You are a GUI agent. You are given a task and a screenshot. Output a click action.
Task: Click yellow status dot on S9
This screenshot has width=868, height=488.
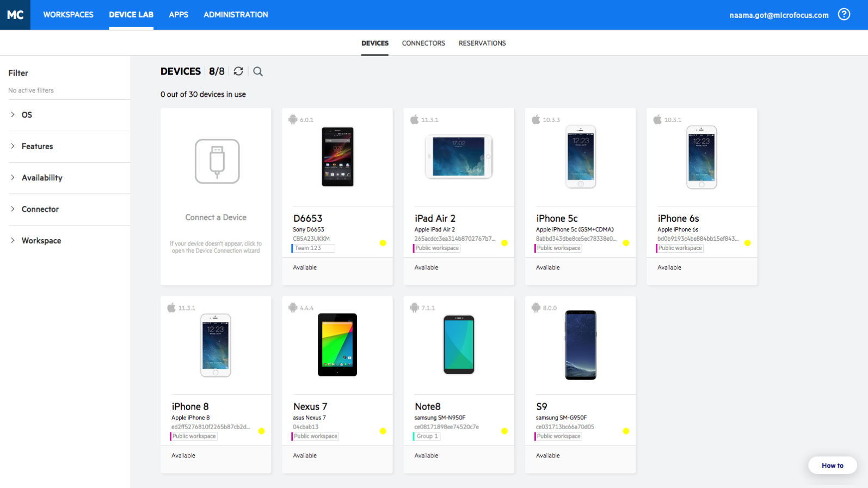626,431
